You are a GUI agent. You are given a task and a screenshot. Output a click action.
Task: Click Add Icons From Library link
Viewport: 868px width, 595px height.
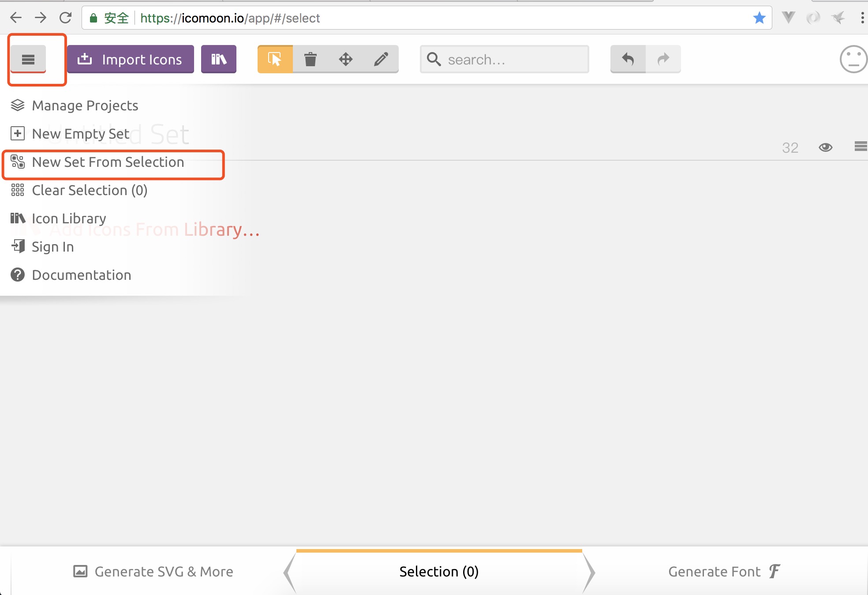tap(154, 230)
